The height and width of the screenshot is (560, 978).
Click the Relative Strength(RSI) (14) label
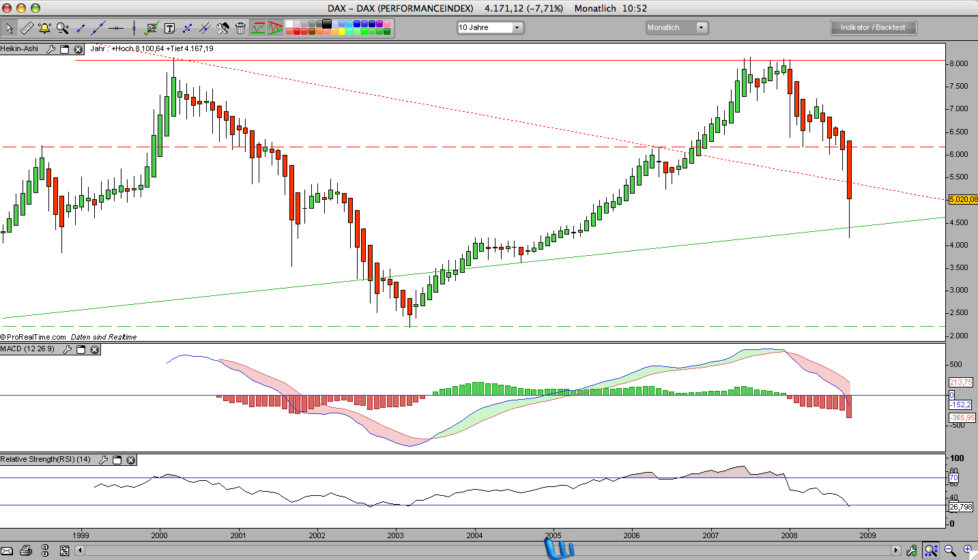tap(46, 460)
